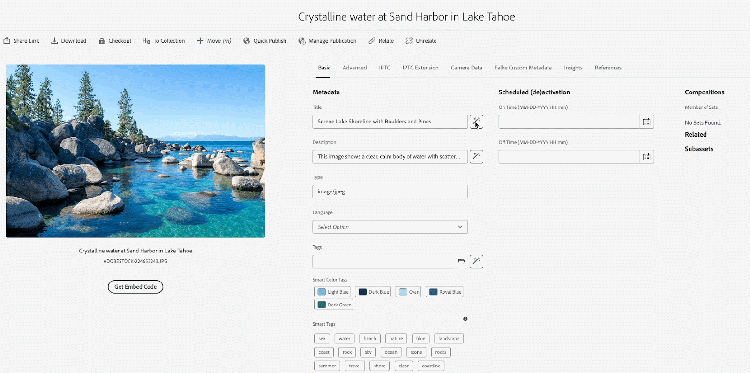The height and width of the screenshot is (373, 750).
Task: Click the magic wand icon beside Tags field
Action: [476, 261]
